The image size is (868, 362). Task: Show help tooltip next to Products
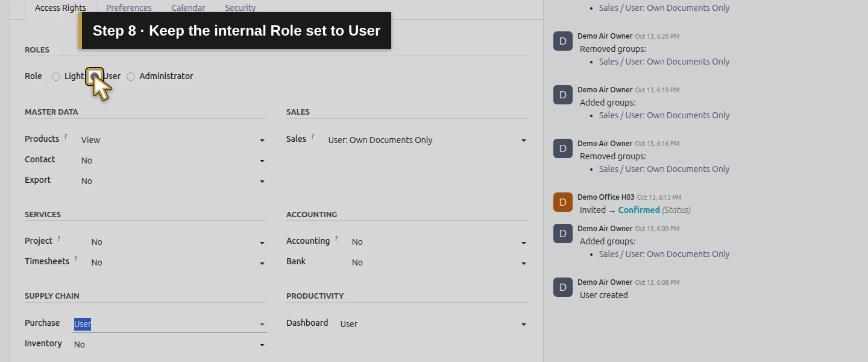66,137
